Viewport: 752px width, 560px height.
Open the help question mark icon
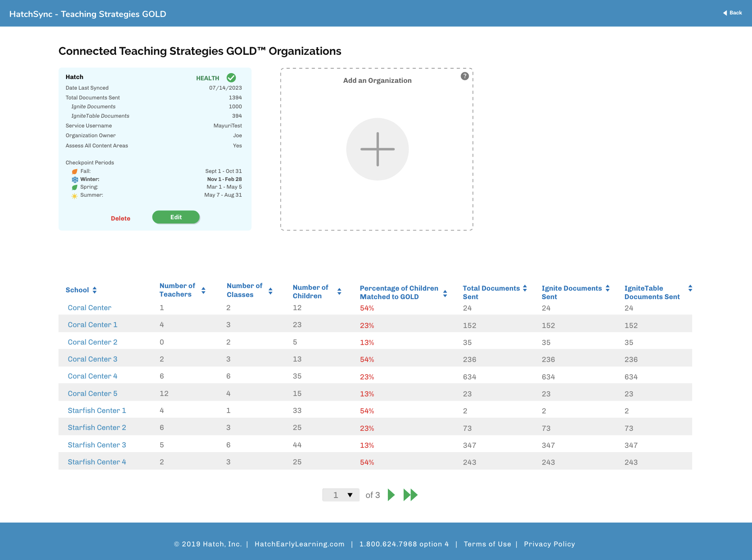[465, 76]
